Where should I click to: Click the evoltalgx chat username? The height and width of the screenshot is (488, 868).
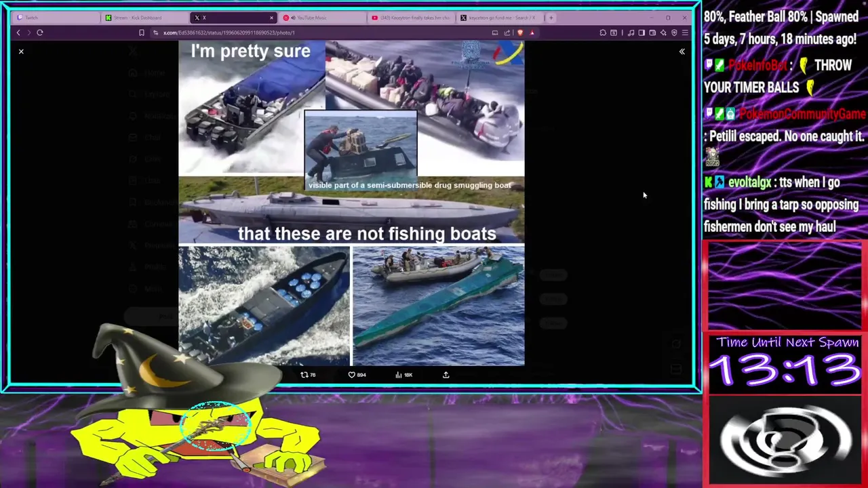click(750, 182)
